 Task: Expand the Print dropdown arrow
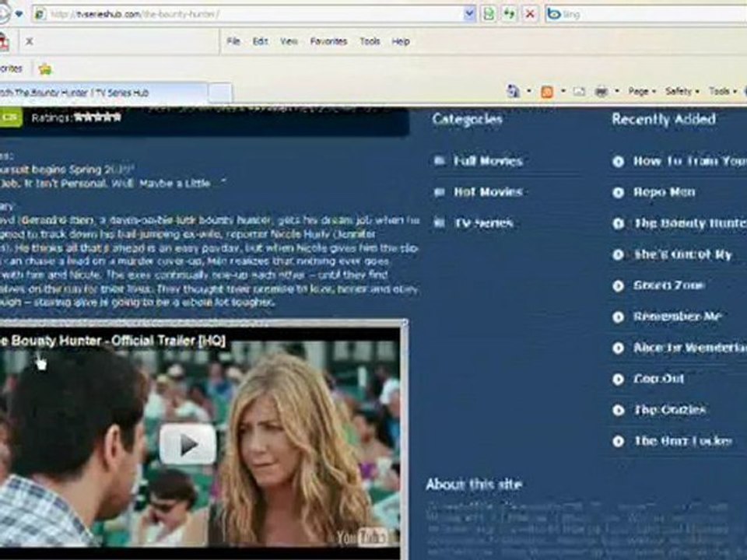(617, 91)
